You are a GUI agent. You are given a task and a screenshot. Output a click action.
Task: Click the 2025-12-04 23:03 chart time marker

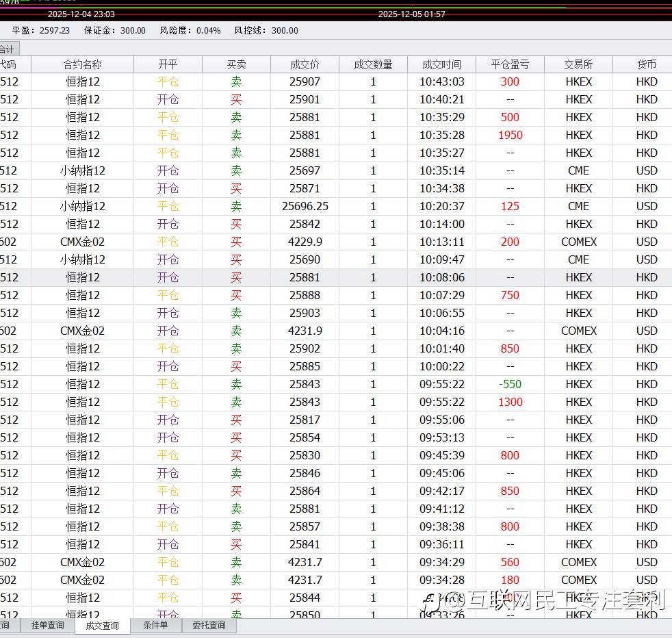click(81, 14)
